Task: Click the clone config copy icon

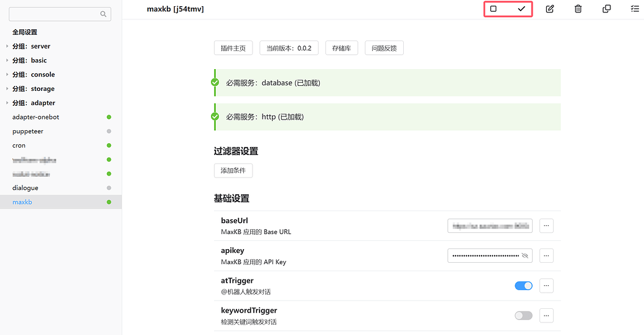Action: click(x=606, y=9)
